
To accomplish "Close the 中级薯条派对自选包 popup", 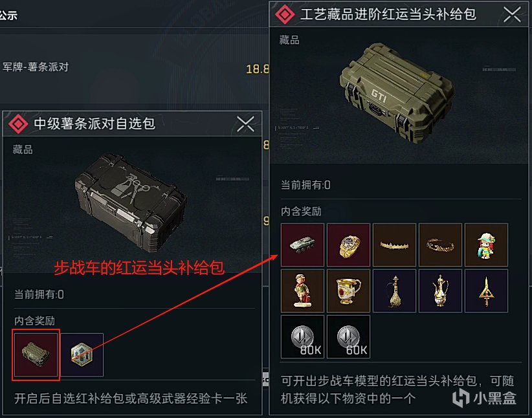I will point(246,124).
